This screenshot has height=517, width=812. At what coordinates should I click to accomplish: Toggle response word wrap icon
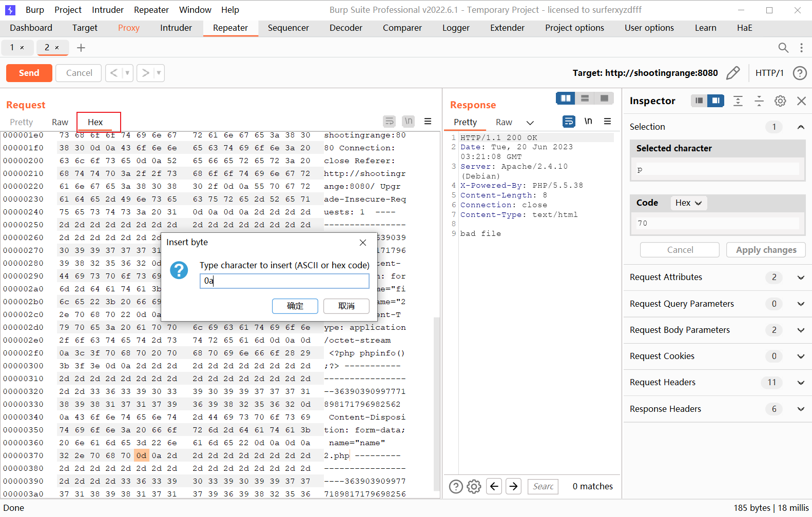coord(569,121)
